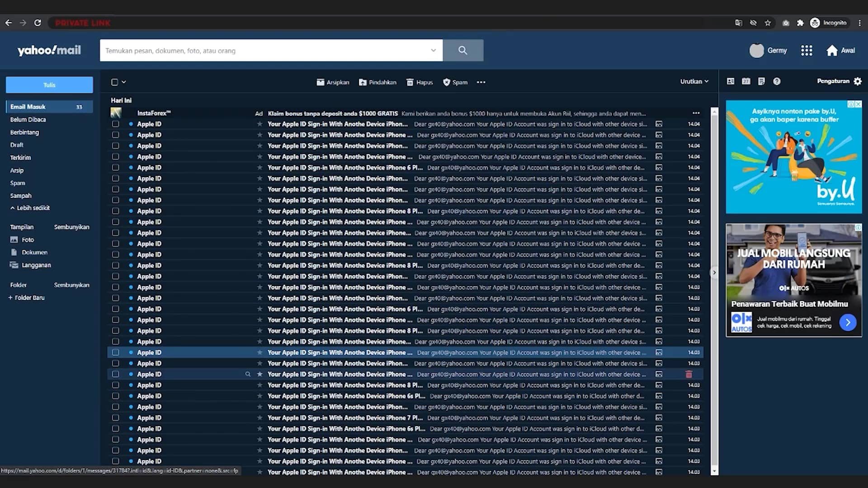The height and width of the screenshot is (488, 868).
Task: Open the help question mark icon
Action: (x=777, y=81)
